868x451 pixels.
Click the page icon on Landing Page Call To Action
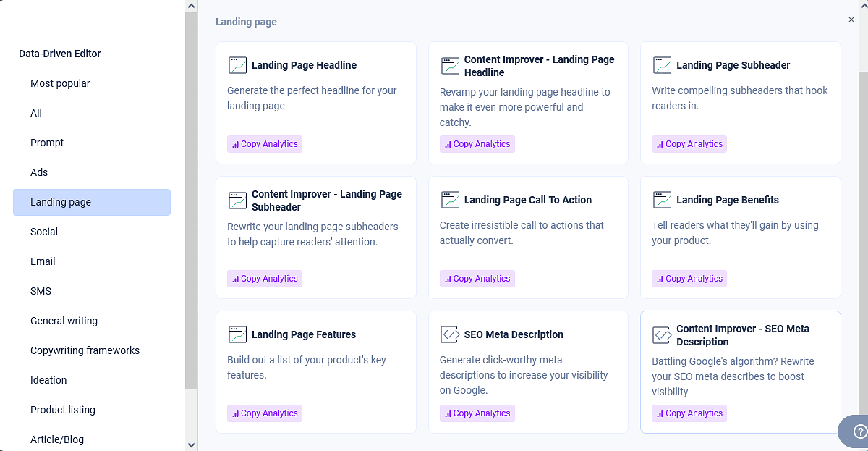(450, 199)
